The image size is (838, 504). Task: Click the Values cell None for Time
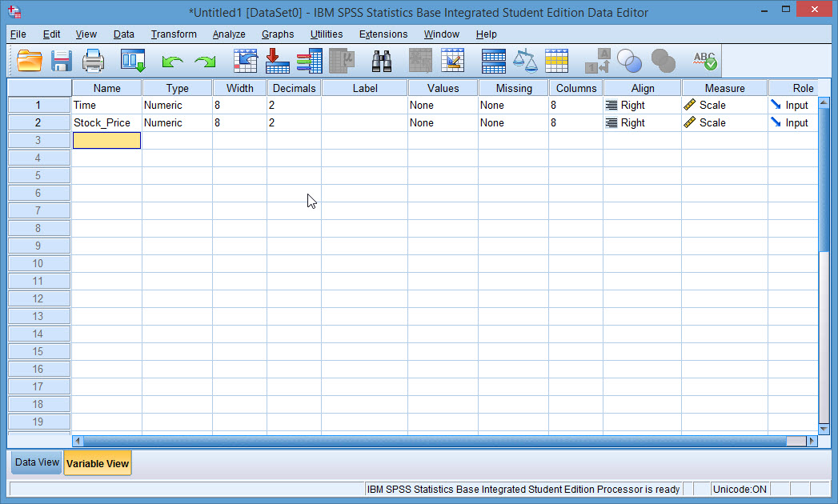[x=443, y=106]
